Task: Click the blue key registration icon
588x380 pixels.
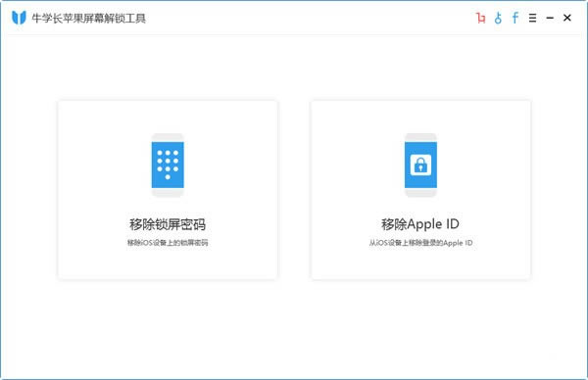Action: click(x=498, y=18)
